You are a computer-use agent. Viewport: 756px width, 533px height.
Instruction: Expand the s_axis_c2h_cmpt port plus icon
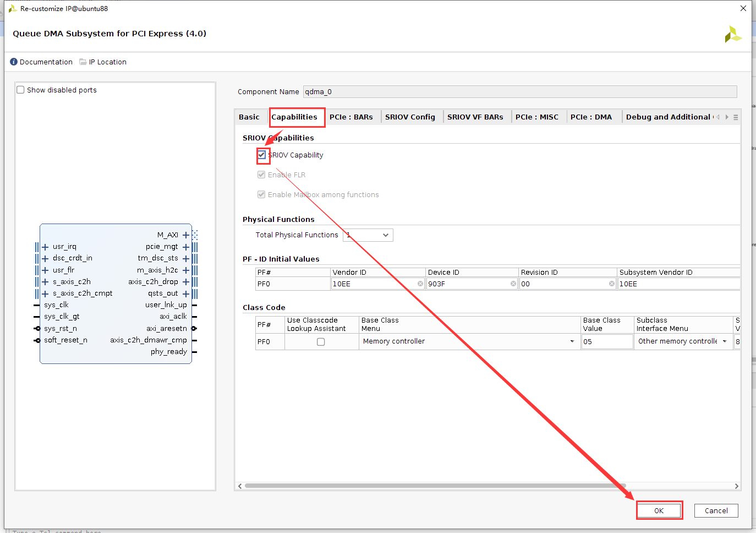click(45, 293)
